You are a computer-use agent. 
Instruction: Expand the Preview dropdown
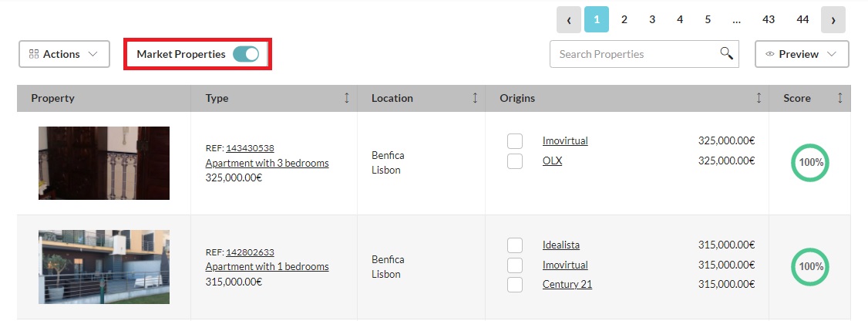coord(801,54)
